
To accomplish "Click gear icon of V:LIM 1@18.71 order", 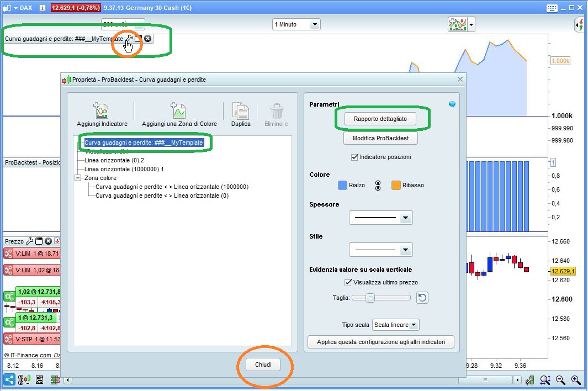I will (x=8, y=253).
